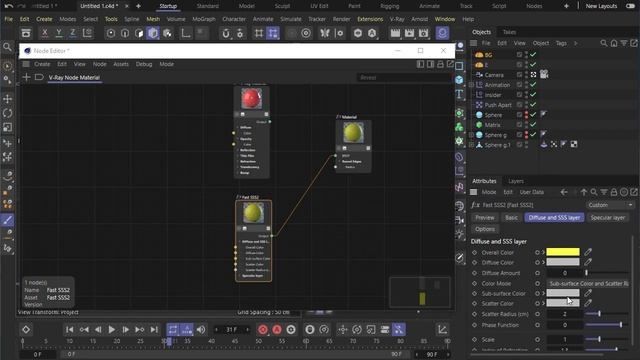Expand Sub-surface Color arrow
The height and width of the screenshot is (360, 640).
[x=543, y=293]
